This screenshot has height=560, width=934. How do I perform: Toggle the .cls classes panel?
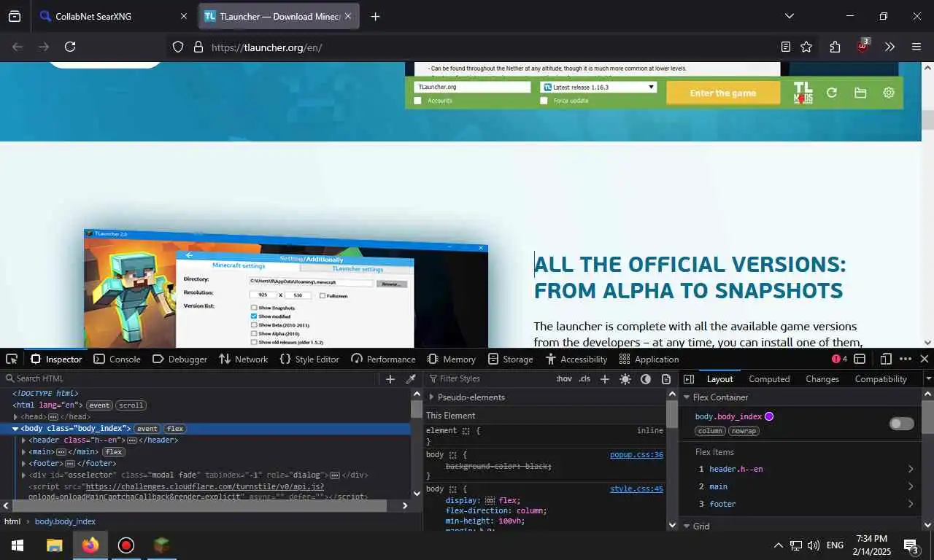click(584, 378)
